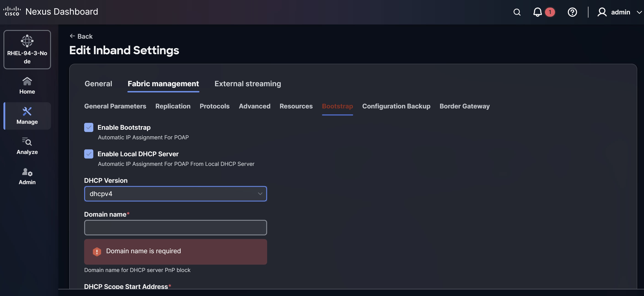Click the Cisco logo in the header
This screenshot has height=296, width=644.
click(x=12, y=11)
